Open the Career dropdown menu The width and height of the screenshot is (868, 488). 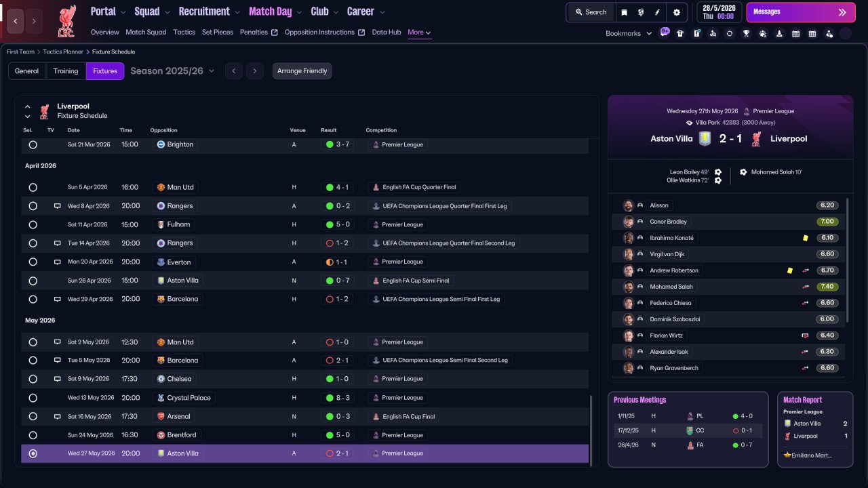366,12
